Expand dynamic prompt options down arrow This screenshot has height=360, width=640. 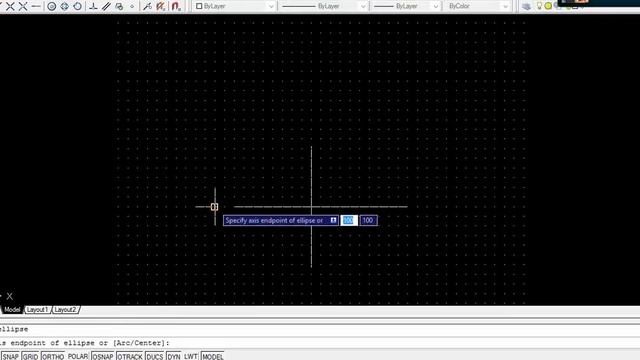point(333,220)
